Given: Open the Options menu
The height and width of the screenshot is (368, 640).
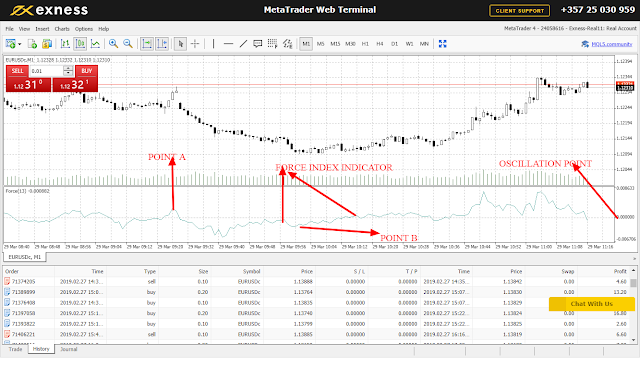Looking at the screenshot, I should tap(84, 29).
